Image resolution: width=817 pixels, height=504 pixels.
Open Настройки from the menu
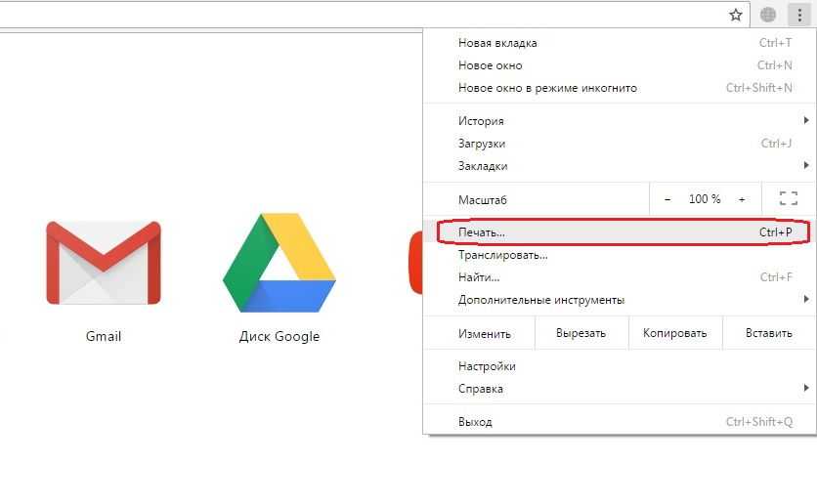pyautogui.click(x=620, y=366)
